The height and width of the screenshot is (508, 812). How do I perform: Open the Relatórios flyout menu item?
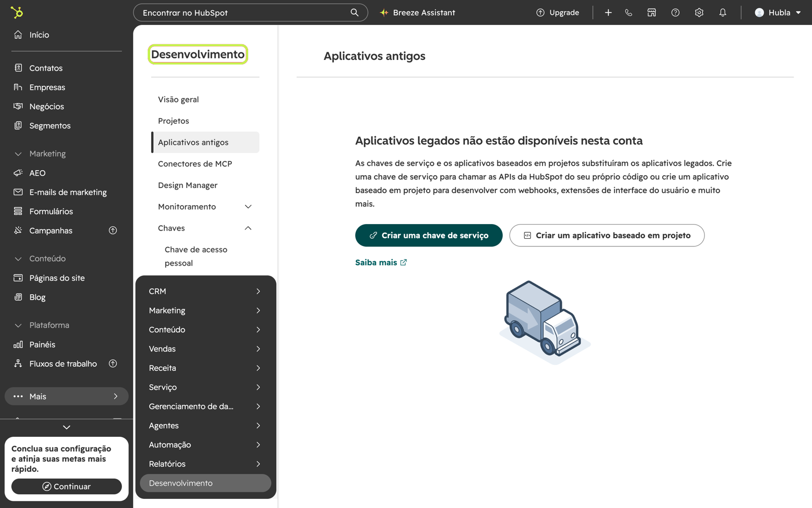click(x=206, y=464)
